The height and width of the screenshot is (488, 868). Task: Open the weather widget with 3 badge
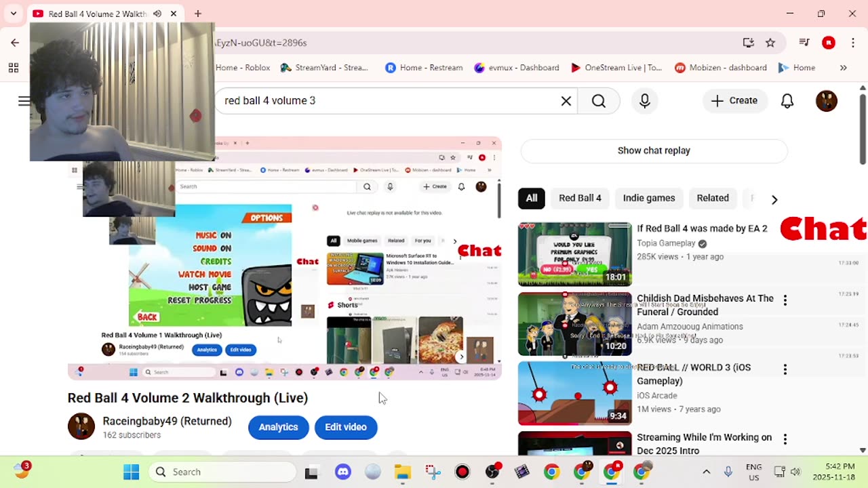22,470
